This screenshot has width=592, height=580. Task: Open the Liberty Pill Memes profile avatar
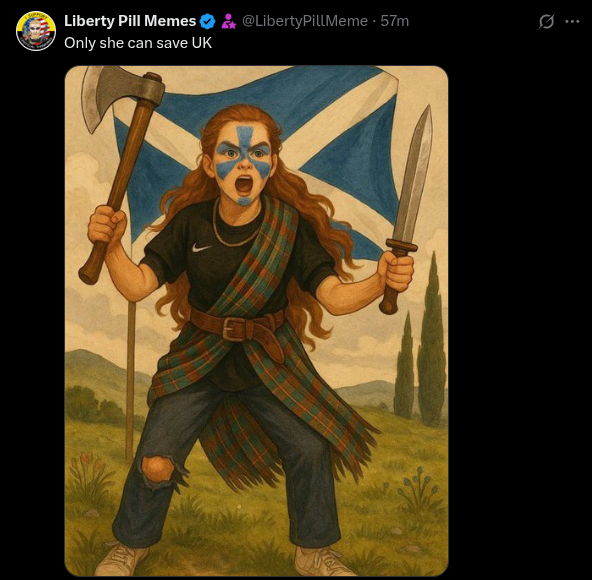[36, 31]
